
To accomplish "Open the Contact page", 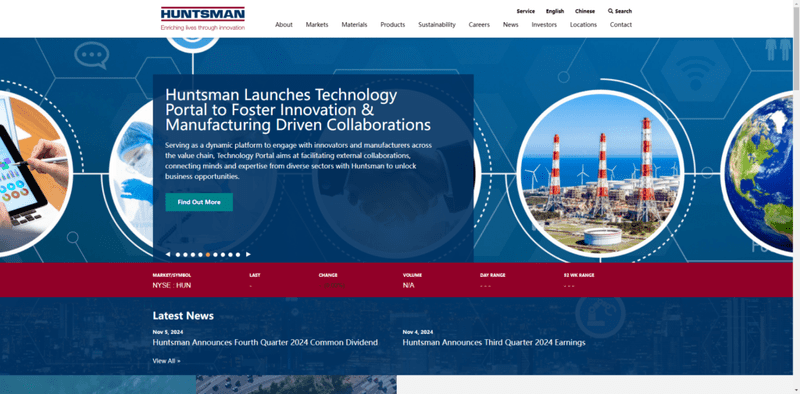I will click(x=620, y=24).
